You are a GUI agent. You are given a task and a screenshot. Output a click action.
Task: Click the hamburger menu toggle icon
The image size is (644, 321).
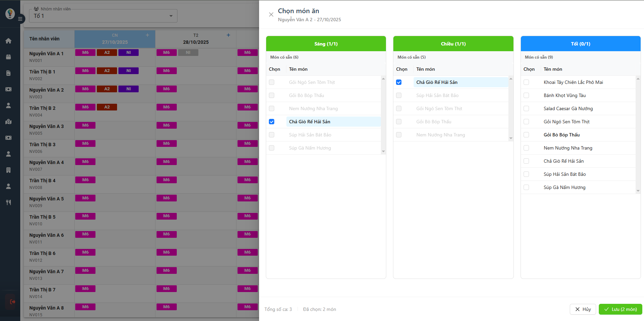coord(20,19)
